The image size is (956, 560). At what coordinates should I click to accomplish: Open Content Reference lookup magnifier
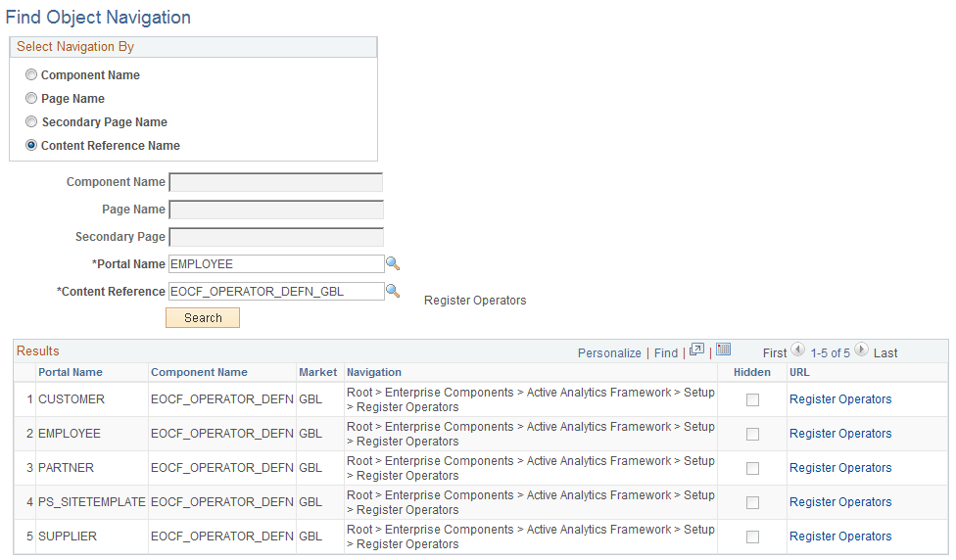(x=393, y=291)
